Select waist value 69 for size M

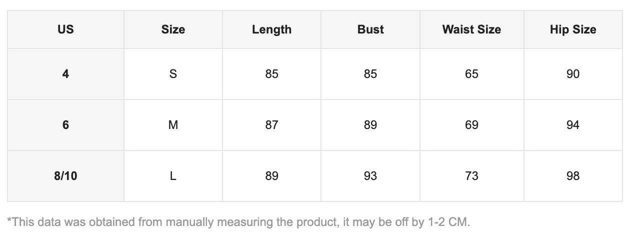[471, 125]
